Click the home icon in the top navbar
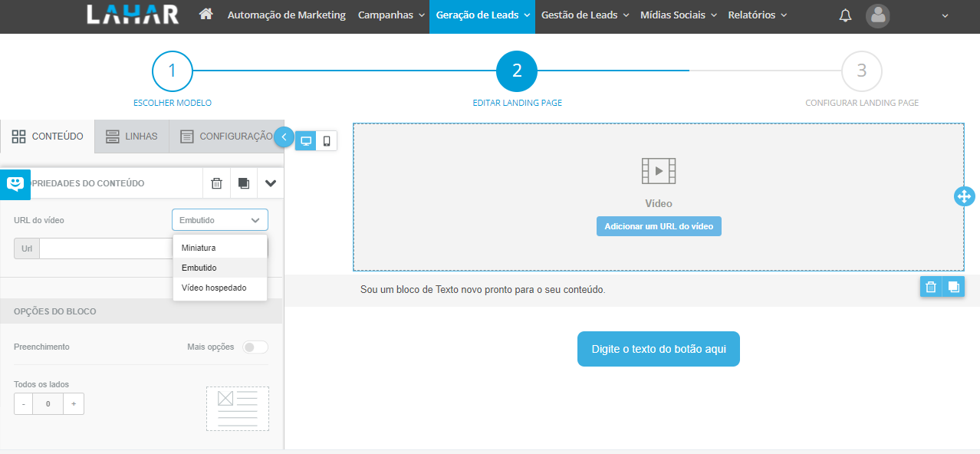This screenshot has width=980, height=454. pos(206,15)
